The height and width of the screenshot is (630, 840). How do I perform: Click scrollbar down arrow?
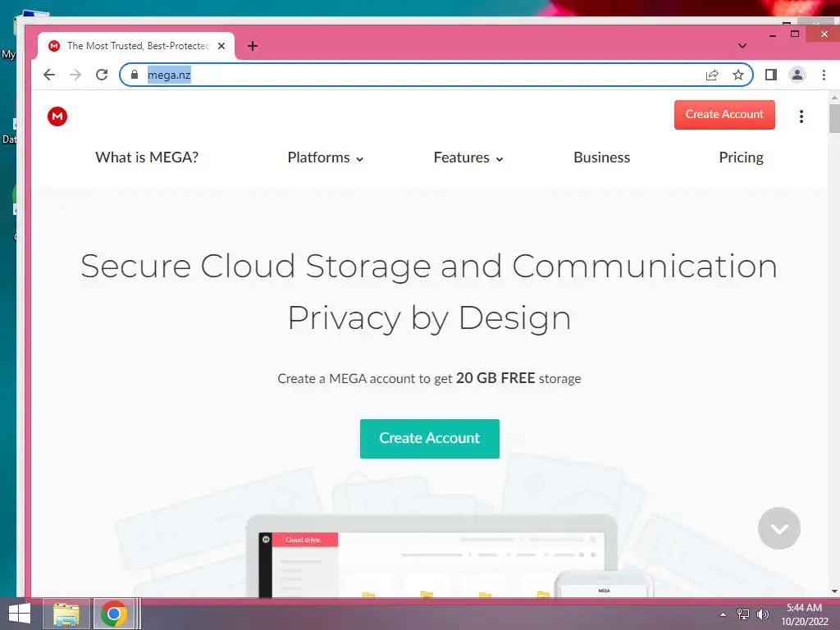pyautogui.click(x=834, y=591)
